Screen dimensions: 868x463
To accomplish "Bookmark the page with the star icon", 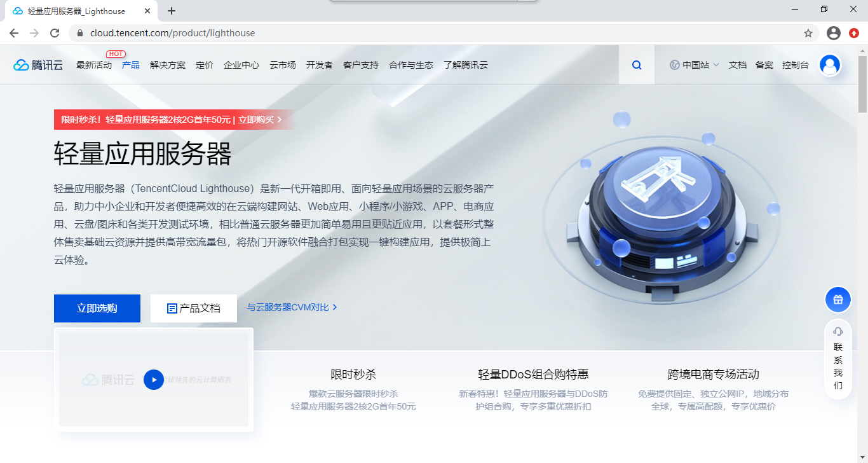I will (807, 32).
